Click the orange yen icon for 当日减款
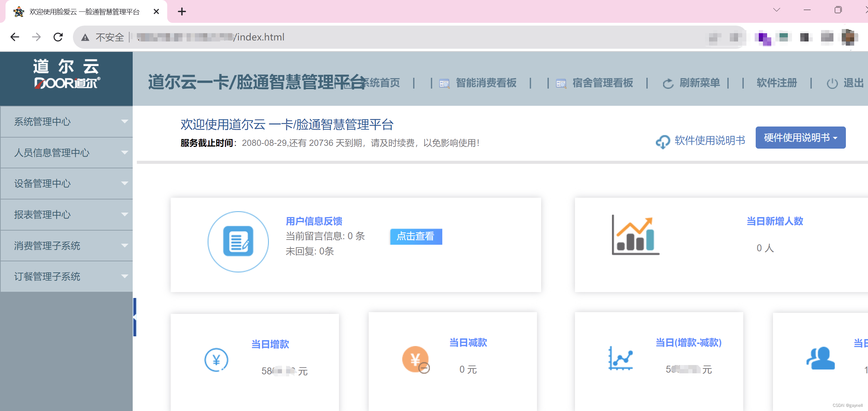The image size is (868, 411). point(416,359)
